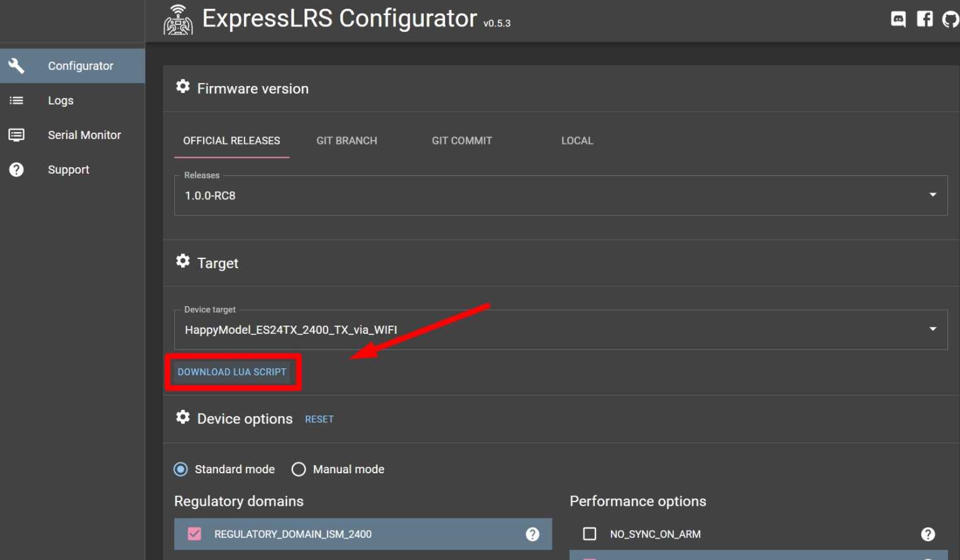The height and width of the screenshot is (560, 960).
Task: Click the Configurator wrench icon
Action: pos(16,65)
